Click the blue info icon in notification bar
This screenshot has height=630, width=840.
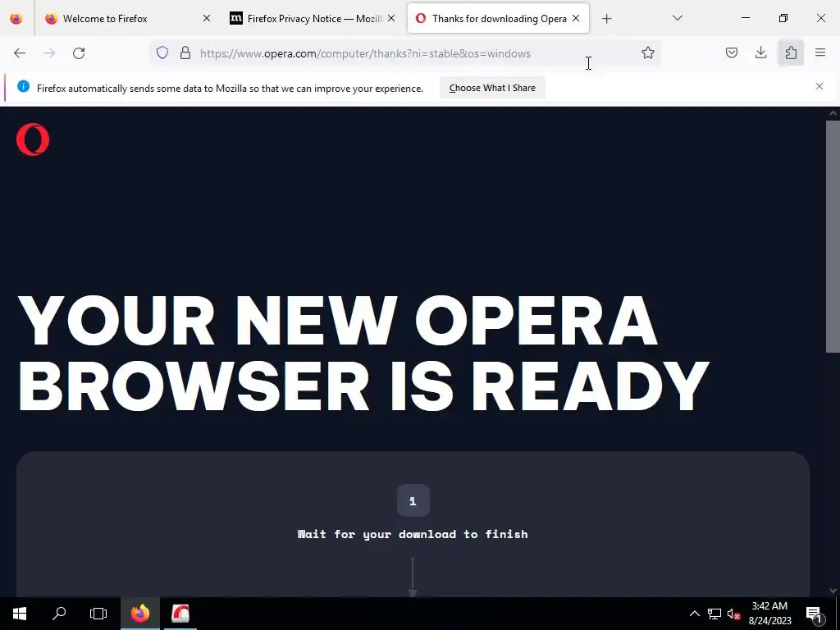point(23,86)
